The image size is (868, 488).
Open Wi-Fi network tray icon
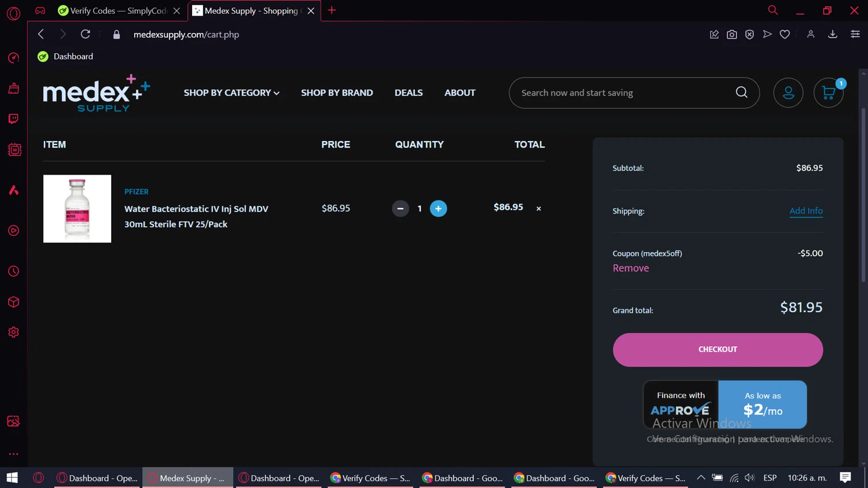[734, 478]
